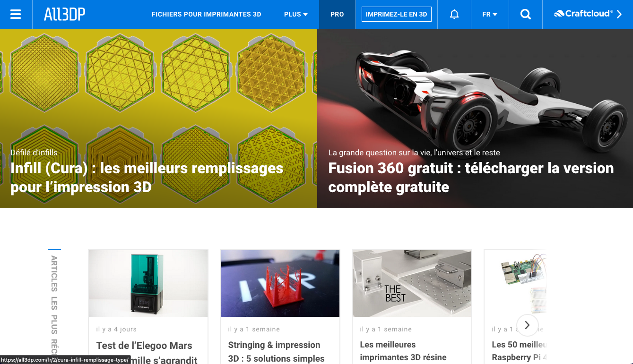
Task: Open the Elegoo Mars printer thumbnail
Action: 148,283
